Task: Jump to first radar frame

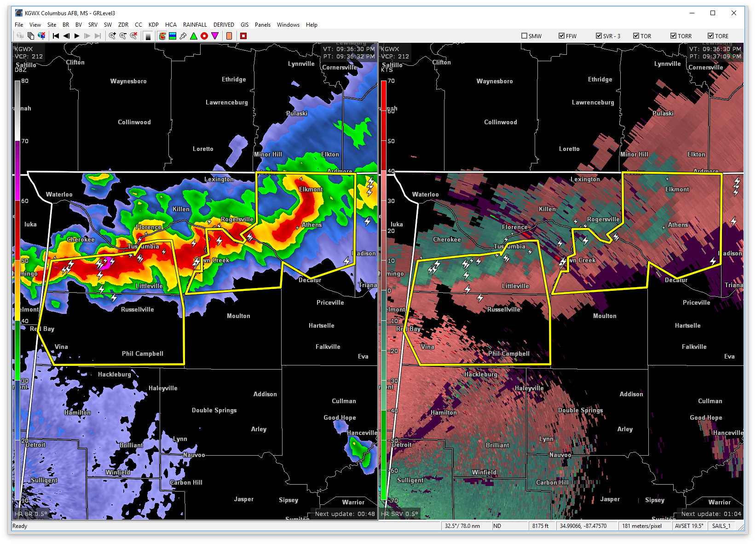Action: tap(56, 36)
